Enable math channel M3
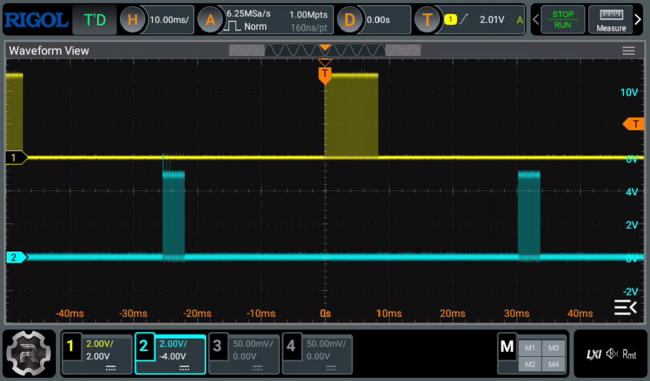 tap(553, 348)
